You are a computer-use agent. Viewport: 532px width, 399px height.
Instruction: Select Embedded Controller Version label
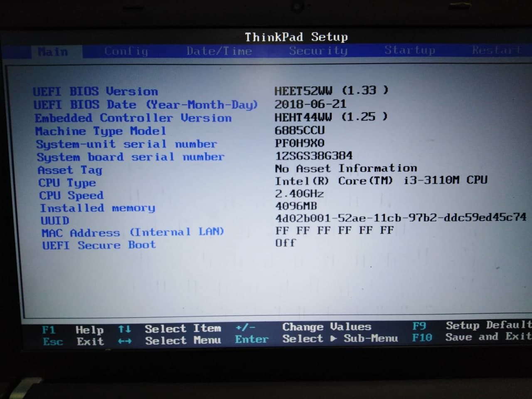pos(133,118)
